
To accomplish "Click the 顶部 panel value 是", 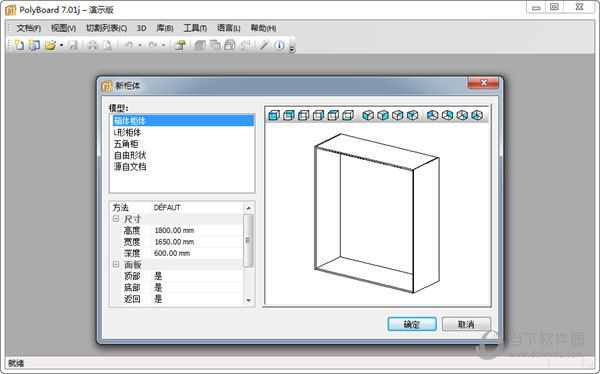I will point(158,276).
